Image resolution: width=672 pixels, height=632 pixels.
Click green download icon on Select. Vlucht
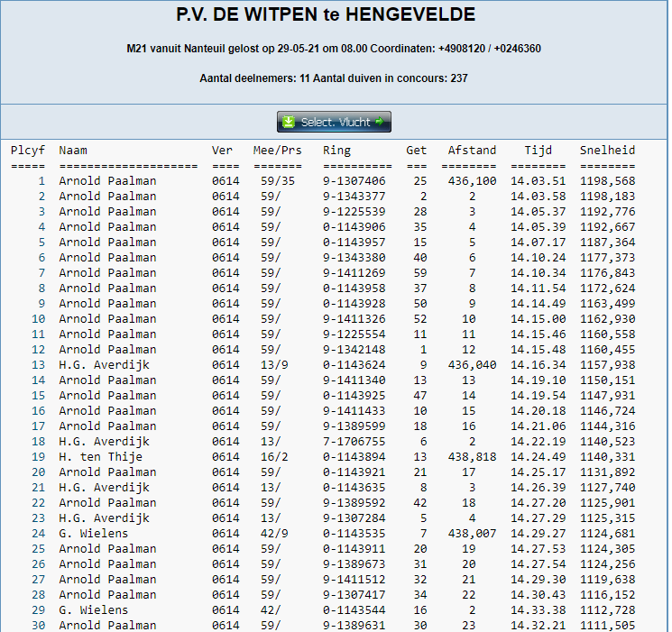(289, 122)
